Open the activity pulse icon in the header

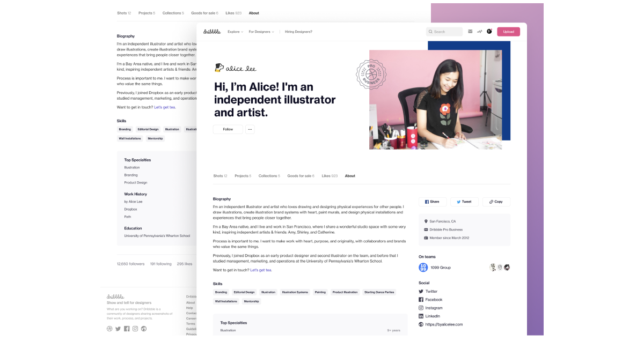(479, 32)
